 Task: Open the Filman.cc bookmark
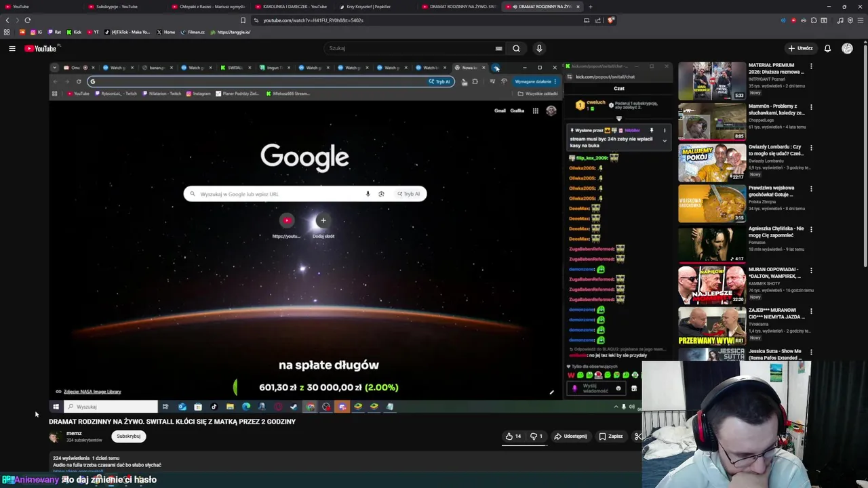[193, 32]
